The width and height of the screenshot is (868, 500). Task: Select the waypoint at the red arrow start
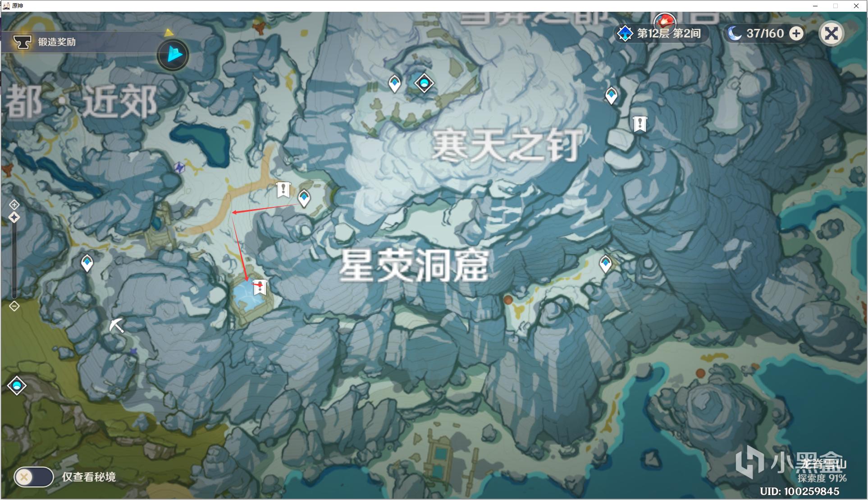(x=304, y=198)
